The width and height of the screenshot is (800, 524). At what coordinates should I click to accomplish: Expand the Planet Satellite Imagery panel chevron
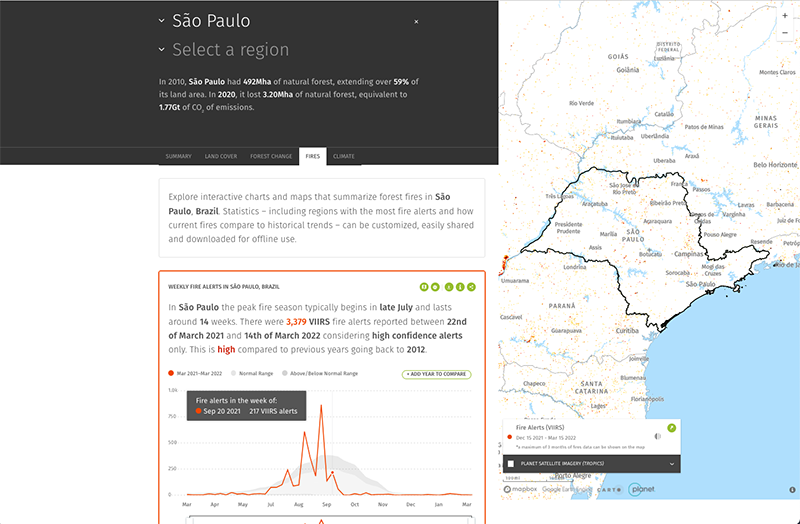point(672,464)
